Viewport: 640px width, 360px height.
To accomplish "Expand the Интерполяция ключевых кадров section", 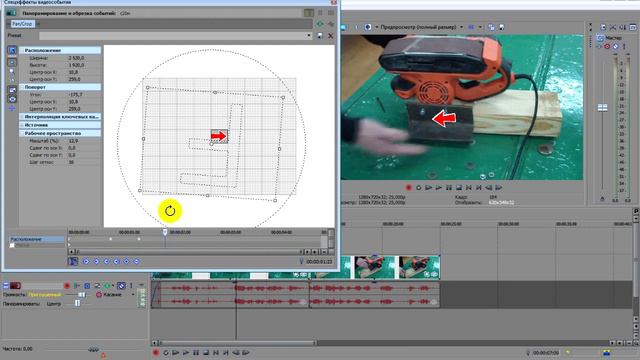I will [22, 117].
